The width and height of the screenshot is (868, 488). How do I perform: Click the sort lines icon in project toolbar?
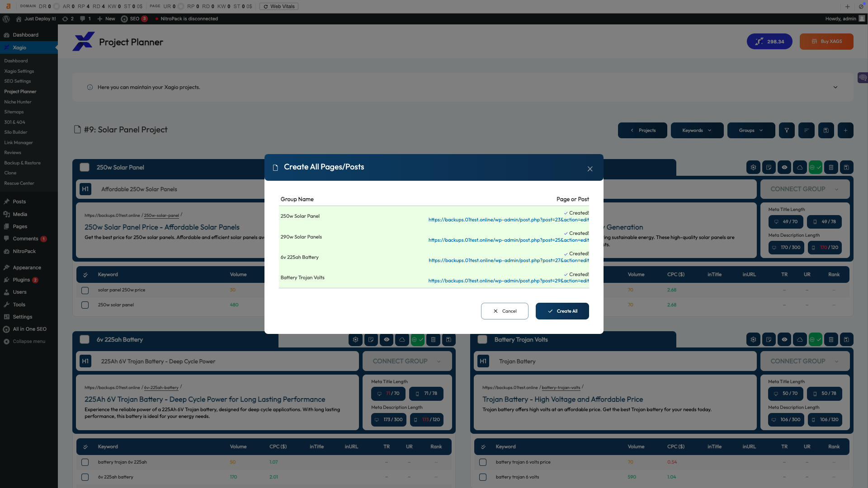[807, 130]
